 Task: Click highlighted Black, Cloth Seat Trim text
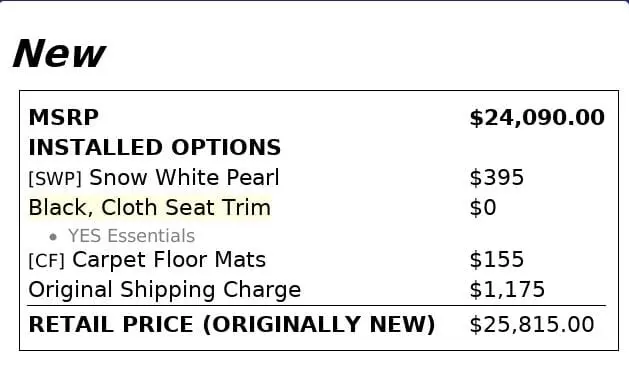pos(150,207)
